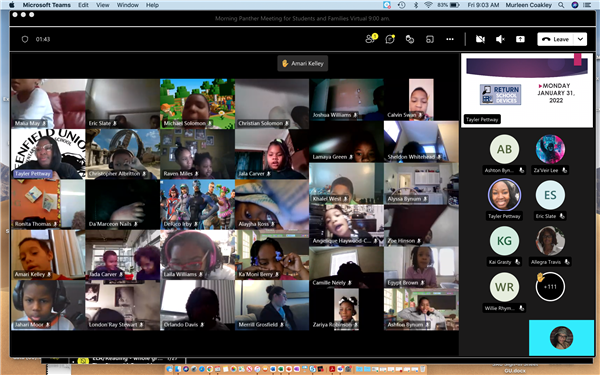Leave the meeting with the Leave button
Image resolution: width=600 pixels, height=375 pixels.
pos(556,39)
